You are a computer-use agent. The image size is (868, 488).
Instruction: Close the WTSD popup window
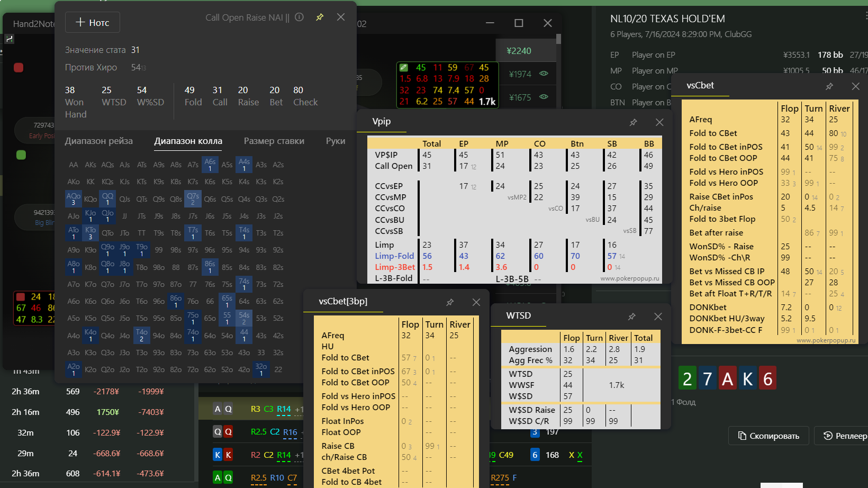click(658, 317)
